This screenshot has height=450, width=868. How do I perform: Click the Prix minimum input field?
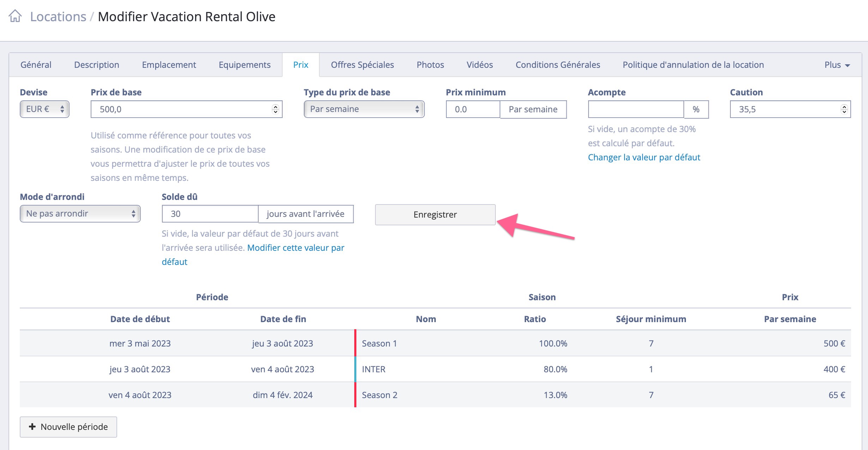[x=472, y=109]
